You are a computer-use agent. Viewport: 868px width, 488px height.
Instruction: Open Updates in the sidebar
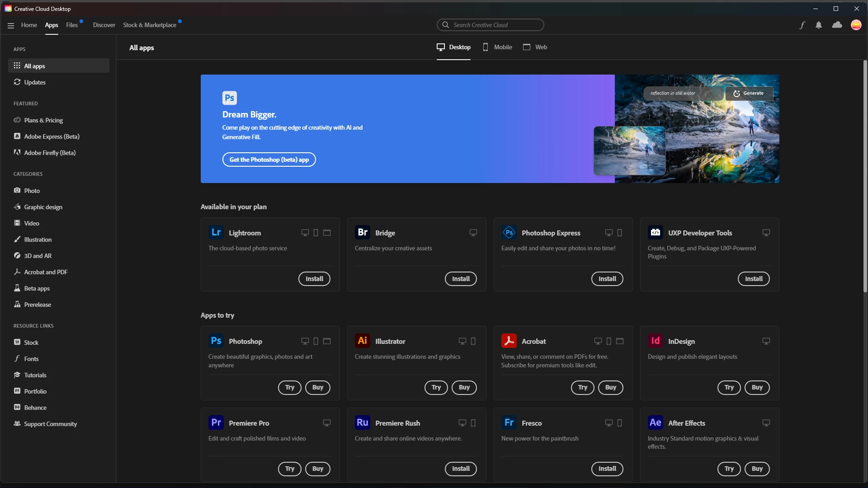(x=35, y=82)
